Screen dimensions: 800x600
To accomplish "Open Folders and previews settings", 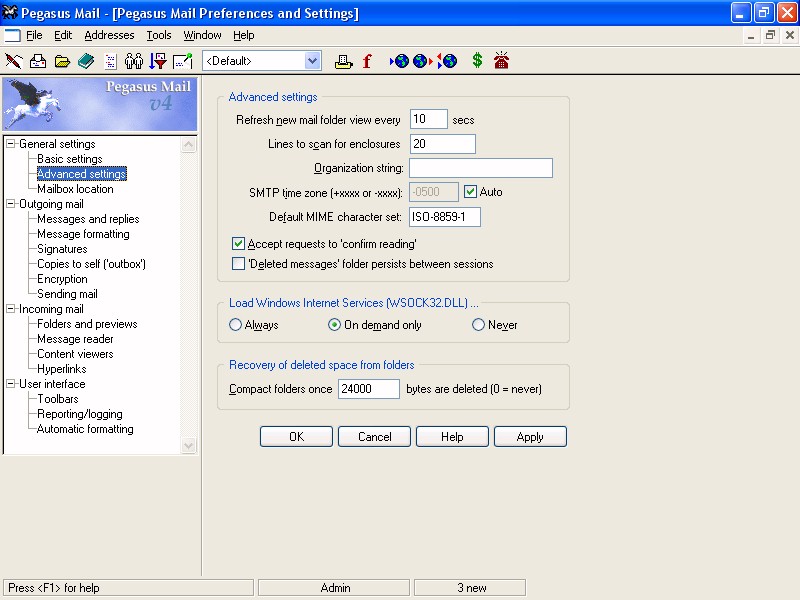I will click(x=87, y=324).
